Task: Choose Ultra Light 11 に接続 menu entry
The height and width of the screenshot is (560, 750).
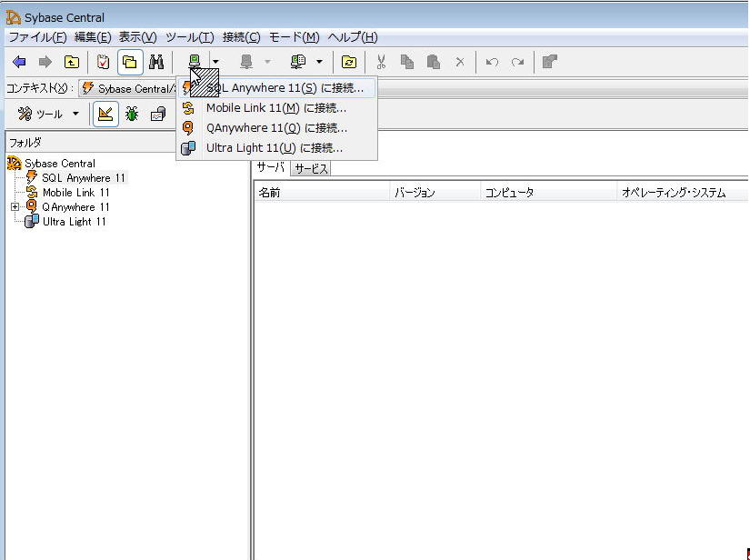Action: [x=274, y=147]
